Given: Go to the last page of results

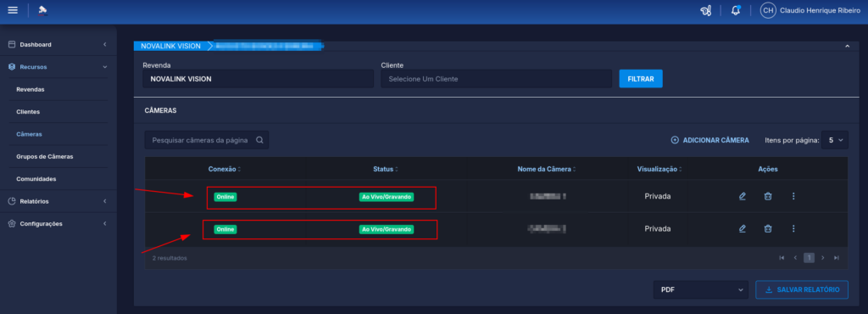Looking at the screenshot, I should click(837, 257).
